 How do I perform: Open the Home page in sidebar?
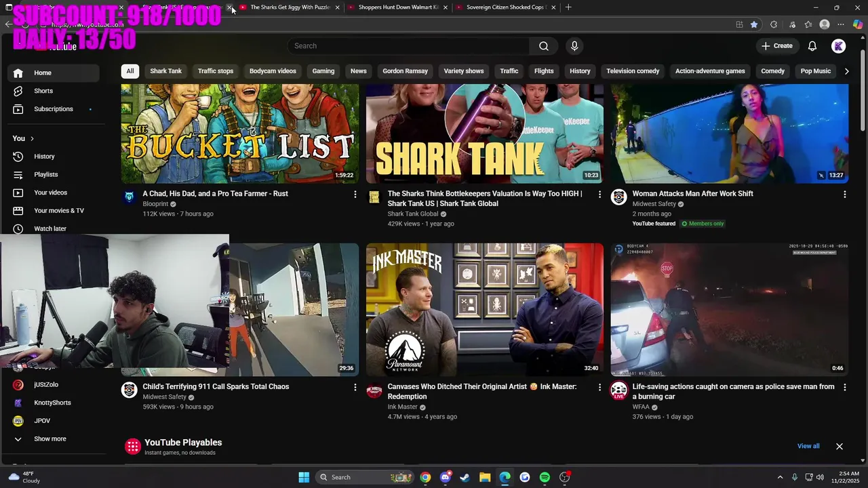[54, 73]
